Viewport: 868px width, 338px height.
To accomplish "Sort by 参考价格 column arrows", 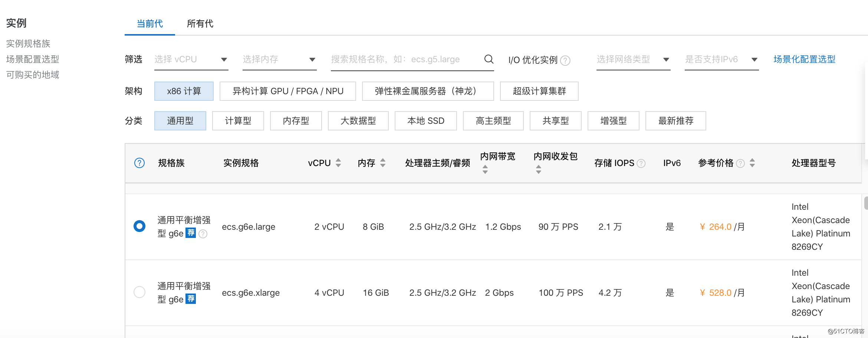I will (x=752, y=163).
